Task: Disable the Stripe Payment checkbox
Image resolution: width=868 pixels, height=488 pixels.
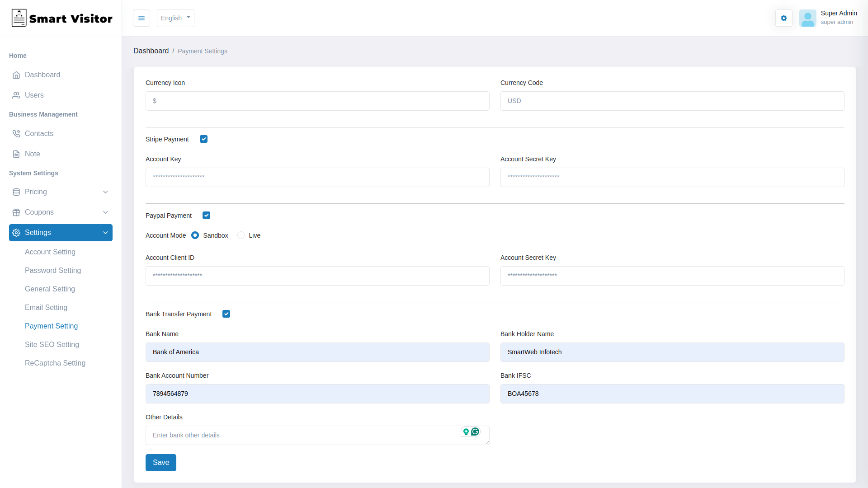Action: click(x=203, y=139)
